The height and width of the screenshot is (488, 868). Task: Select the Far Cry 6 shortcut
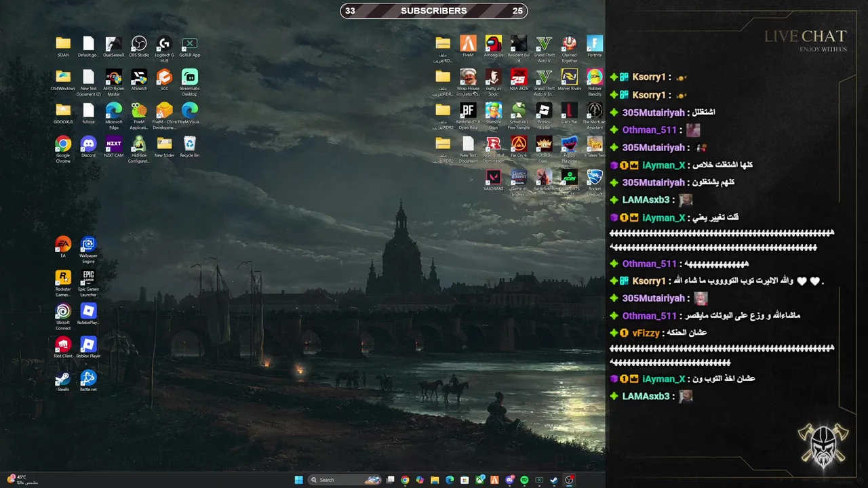pos(519,146)
